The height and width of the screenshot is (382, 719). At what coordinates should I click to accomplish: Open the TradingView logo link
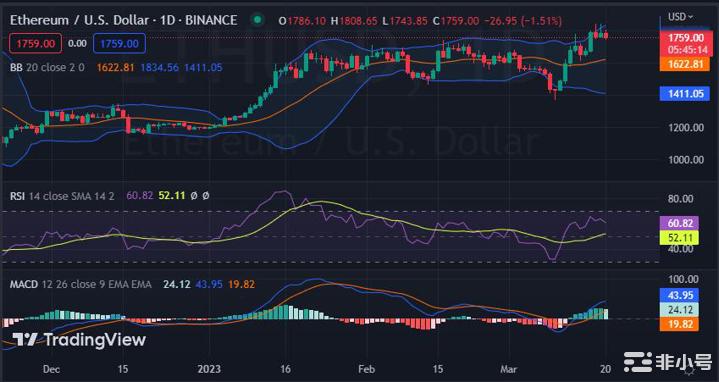(x=79, y=340)
